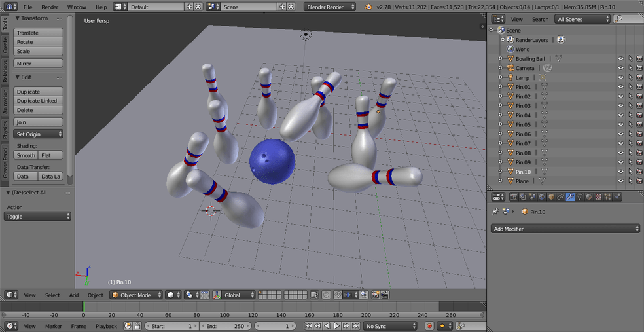Toggle Pin.05 visibility eye icon
The height and width of the screenshot is (332, 644).
pyautogui.click(x=621, y=124)
